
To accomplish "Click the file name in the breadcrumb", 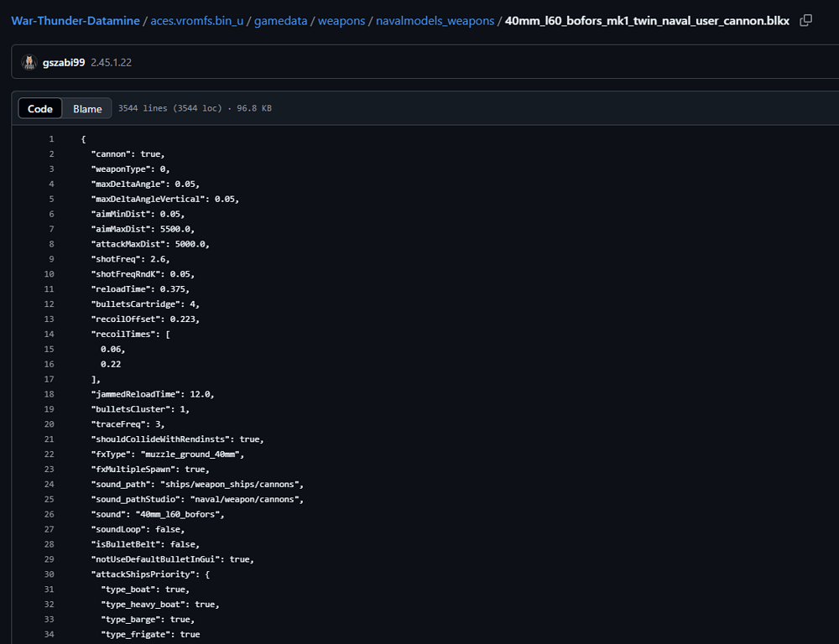I will (647, 21).
